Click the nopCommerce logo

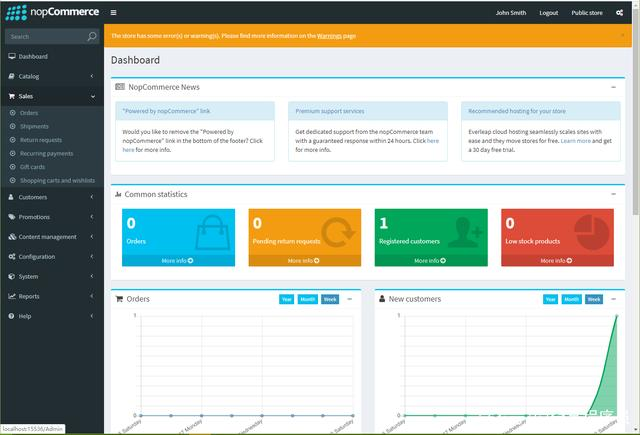click(x=52, y=12)
